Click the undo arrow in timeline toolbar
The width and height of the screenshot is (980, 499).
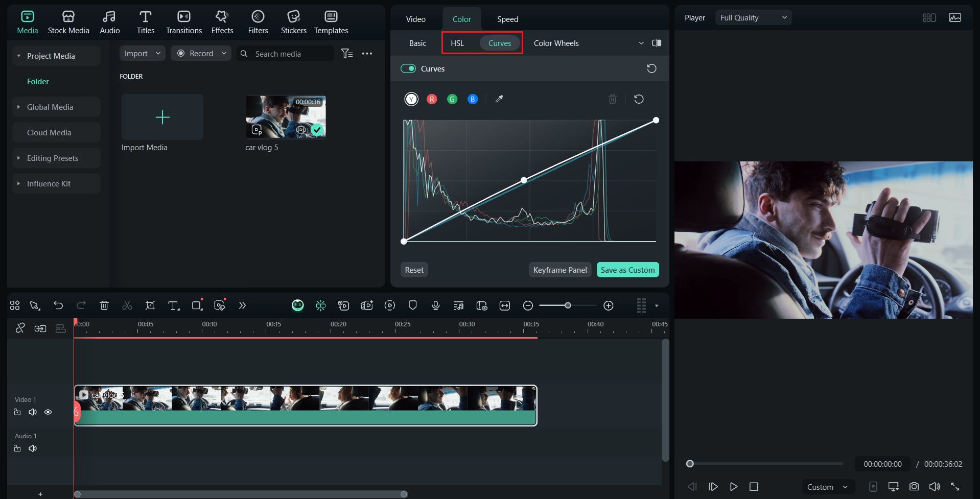pyautogui.click(x=58, y=305)
